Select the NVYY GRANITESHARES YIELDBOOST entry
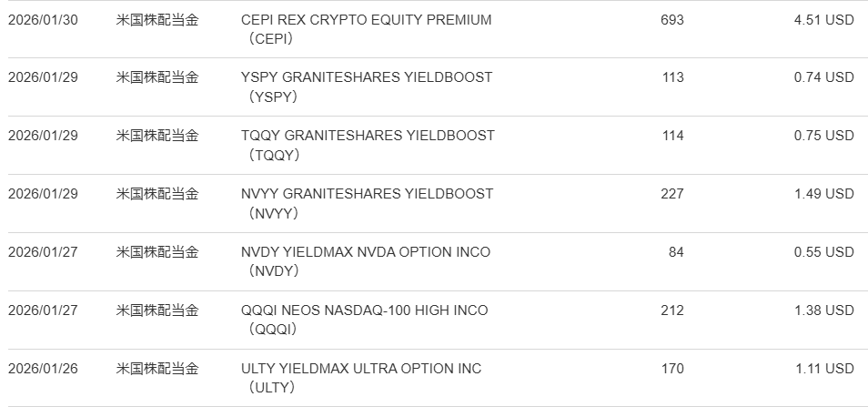 tap(367, 194)
